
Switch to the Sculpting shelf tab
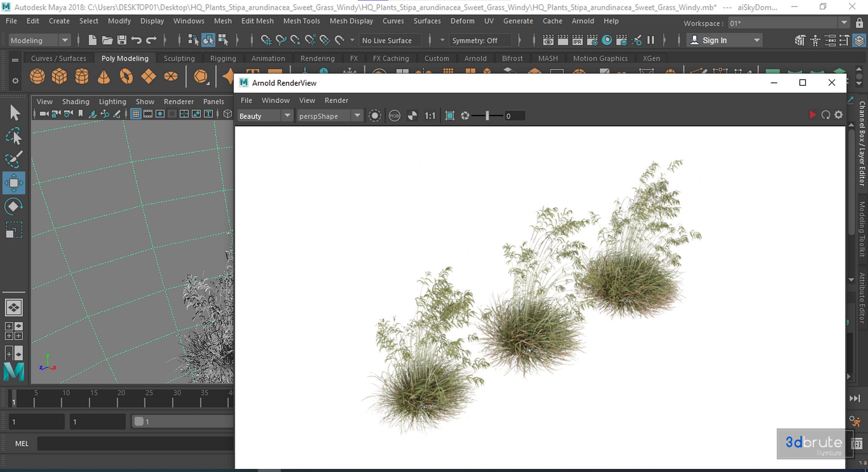pyautogui.click(x=179, y=58)
